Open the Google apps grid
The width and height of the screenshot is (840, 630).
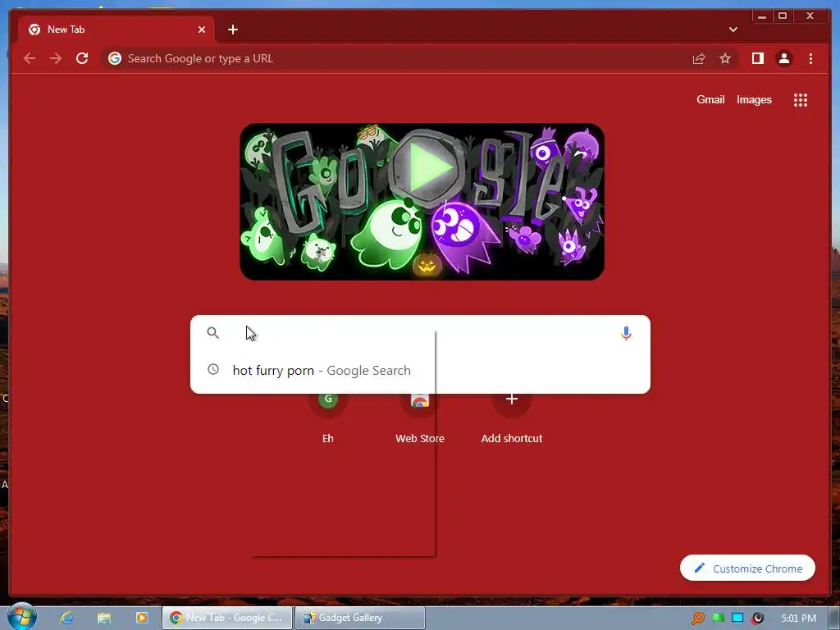pyautogui.click(x=801, y=100)
